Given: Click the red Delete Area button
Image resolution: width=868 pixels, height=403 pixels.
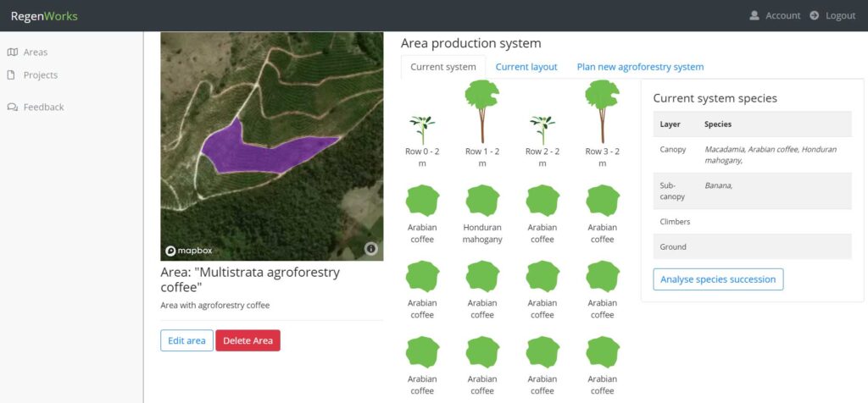Looking at the screenshot, I should tap(248, 340).
